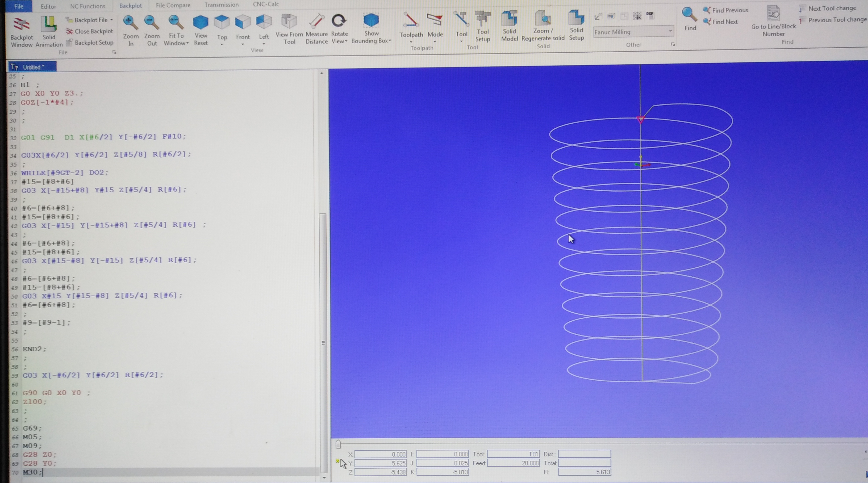The image size is (868, 483).
Task: Open the Fanuc Milling machine dropdown
Action: pos(670,31)
